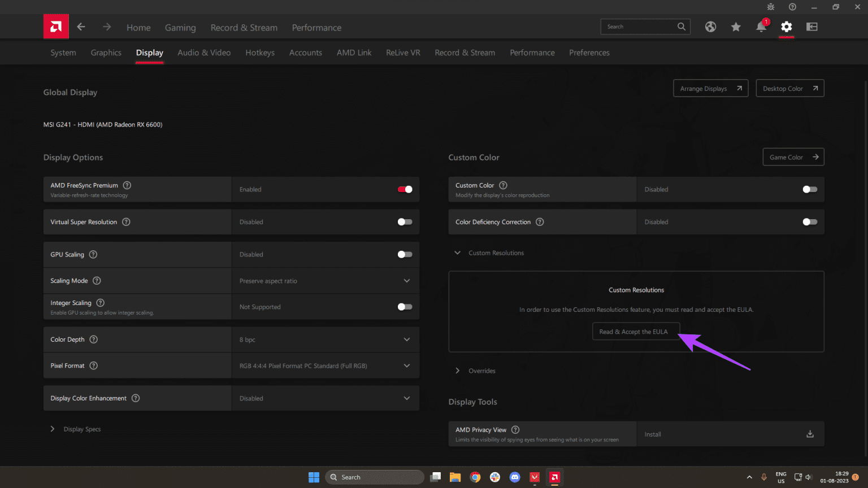Open the Gaming menu
Image resolution: width=868 pixels, height=488 pixels.
pyautogui.click(x=180, y=27)
